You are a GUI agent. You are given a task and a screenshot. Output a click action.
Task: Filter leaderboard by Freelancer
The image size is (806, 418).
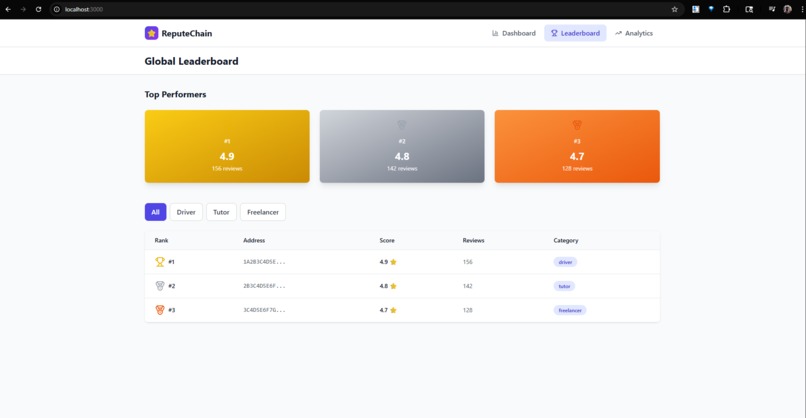pos(263,212)
